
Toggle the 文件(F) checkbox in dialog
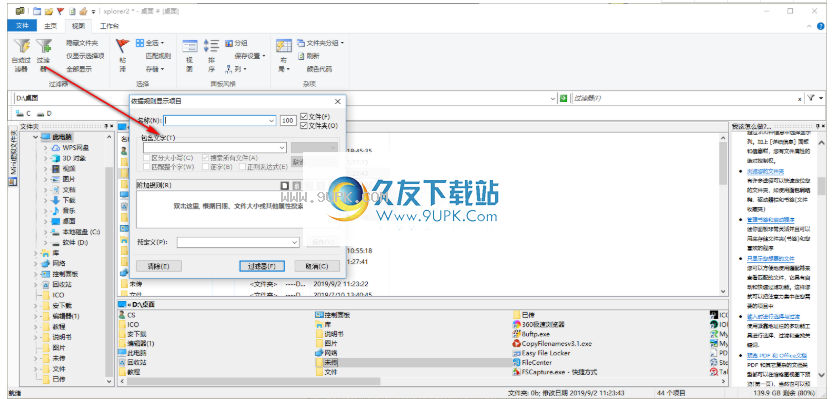coord(304,116)
